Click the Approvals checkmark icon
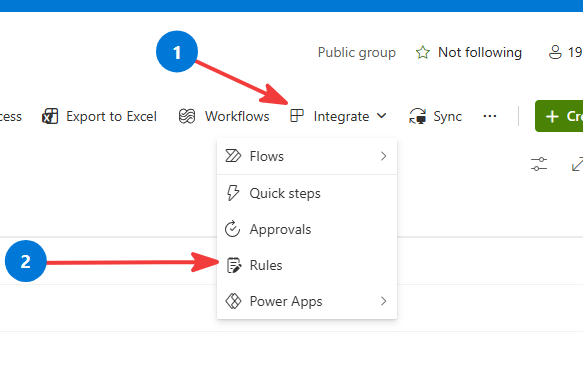This screenshot has width=583, height=368. (x=232, y=229)
